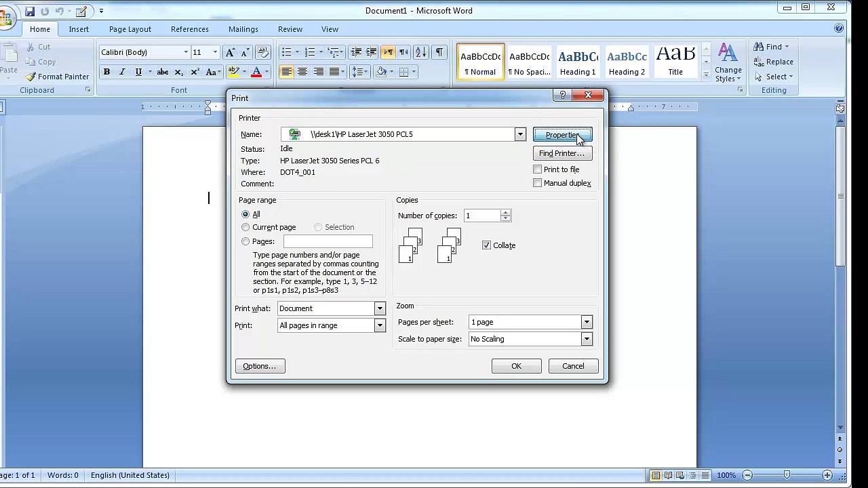
Task: Click the text Highlight Color button
Action: coord(234,72)
